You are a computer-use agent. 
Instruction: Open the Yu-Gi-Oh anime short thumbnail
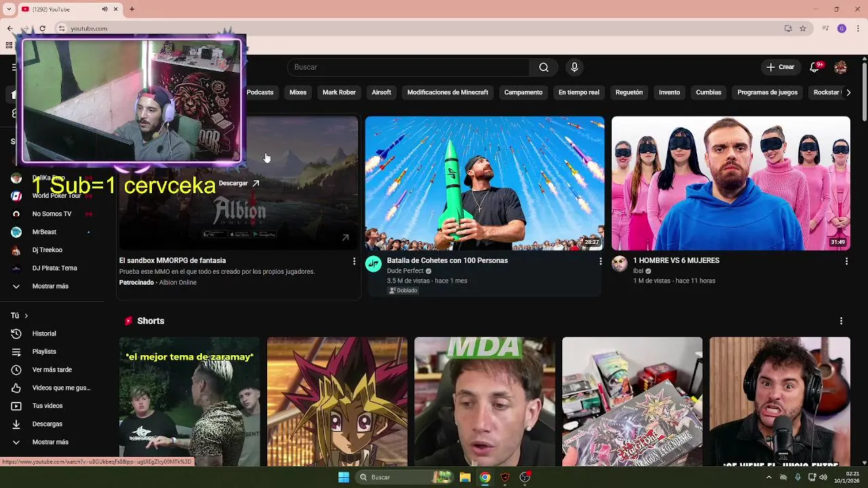[x=337, y=402]
